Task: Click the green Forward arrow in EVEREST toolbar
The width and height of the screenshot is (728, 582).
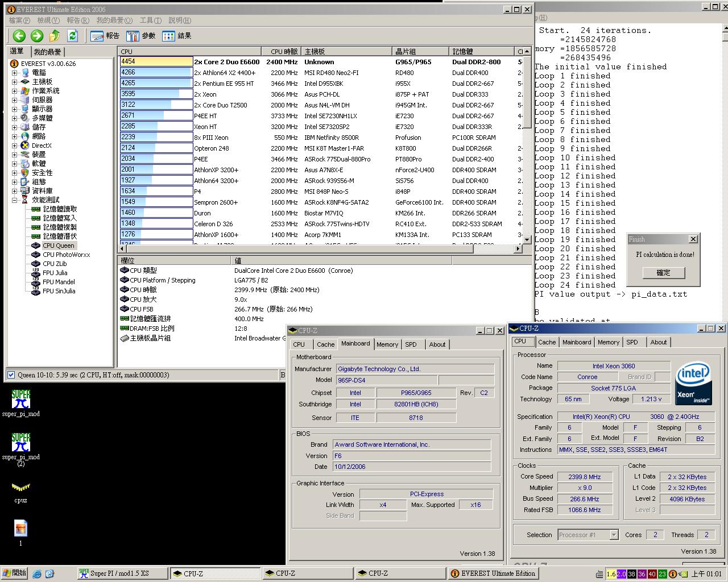Action: point(37,36)
